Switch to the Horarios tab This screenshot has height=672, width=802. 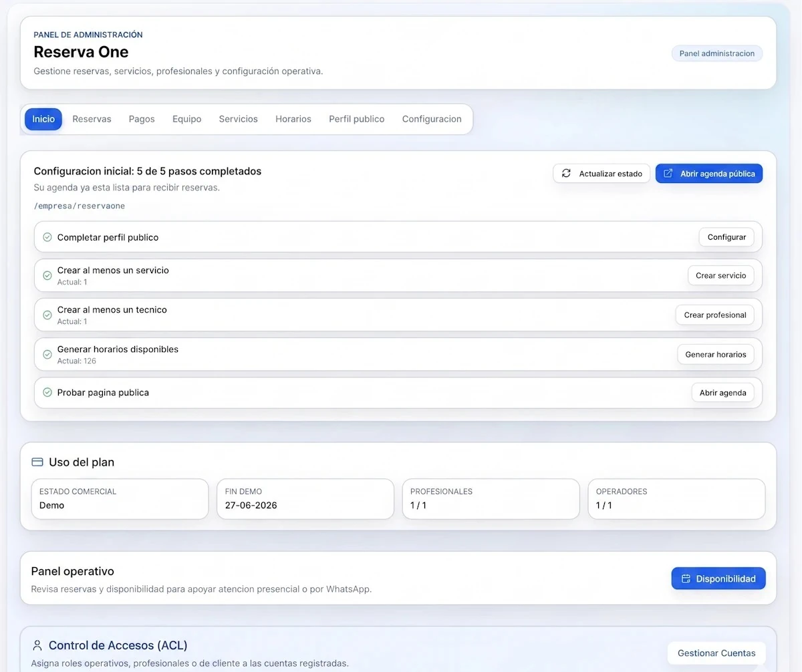[x=293, y=119]
